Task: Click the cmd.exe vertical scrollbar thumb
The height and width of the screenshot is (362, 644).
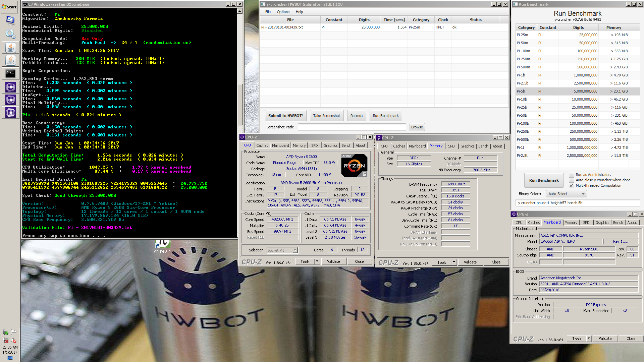Action: pyautogui.click(x=240, y=104)
